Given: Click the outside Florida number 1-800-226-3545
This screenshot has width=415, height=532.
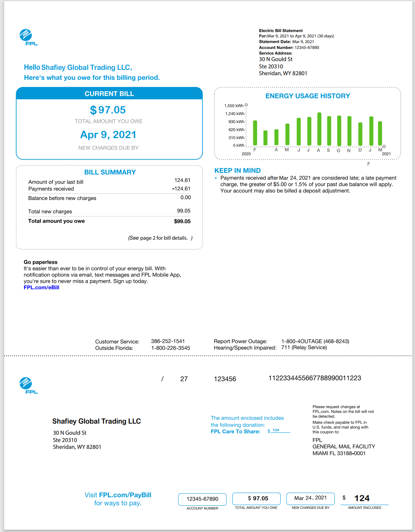Looking at the screenshot, I should coord(171,348).
